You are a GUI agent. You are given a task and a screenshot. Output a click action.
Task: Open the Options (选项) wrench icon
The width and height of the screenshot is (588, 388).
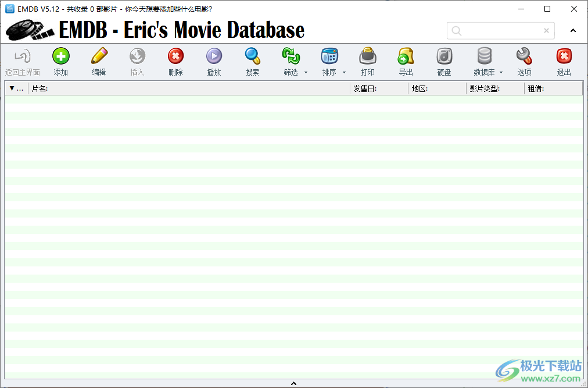[x=524, y=56]
